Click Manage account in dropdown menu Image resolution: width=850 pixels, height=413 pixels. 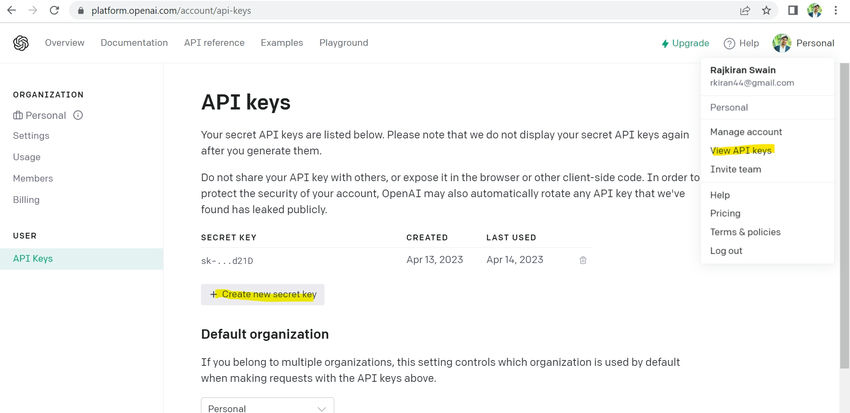pos(746,132)
